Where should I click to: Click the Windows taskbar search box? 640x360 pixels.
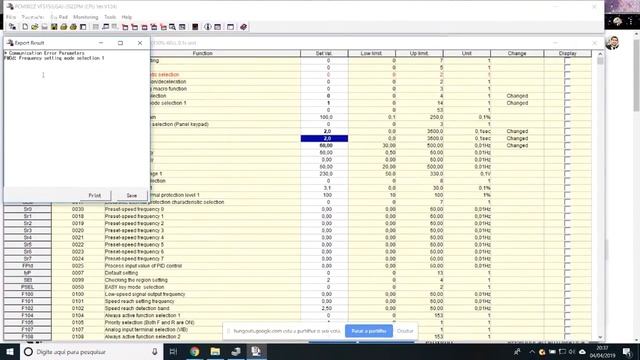click(x=91, y=351)
